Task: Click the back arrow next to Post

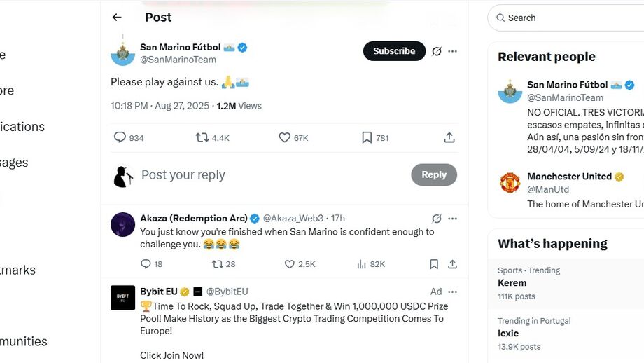Action: [x=117, y=18]
